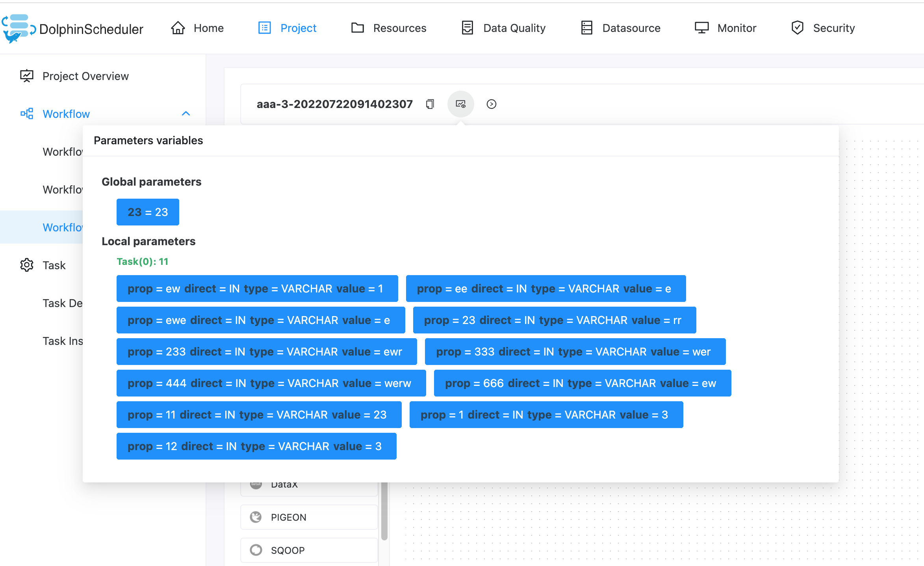Click the Monitor screen icon

click(x=701, y=28)
